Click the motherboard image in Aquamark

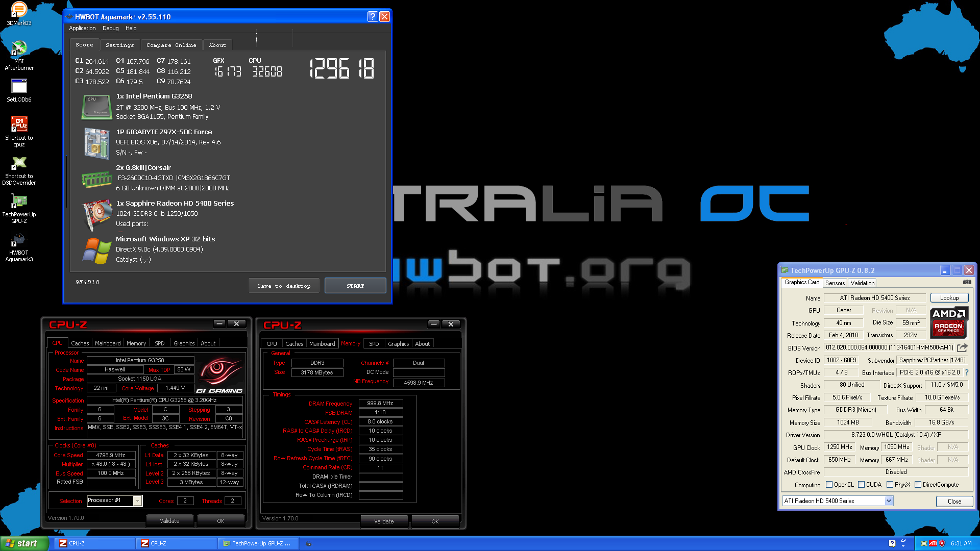(x=96, y=143)
